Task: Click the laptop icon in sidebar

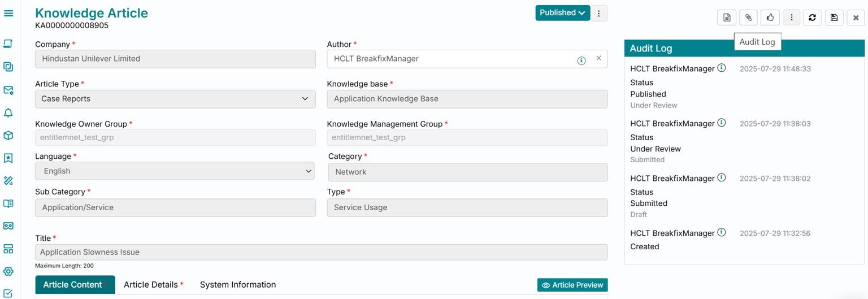Action: (8, 44)
